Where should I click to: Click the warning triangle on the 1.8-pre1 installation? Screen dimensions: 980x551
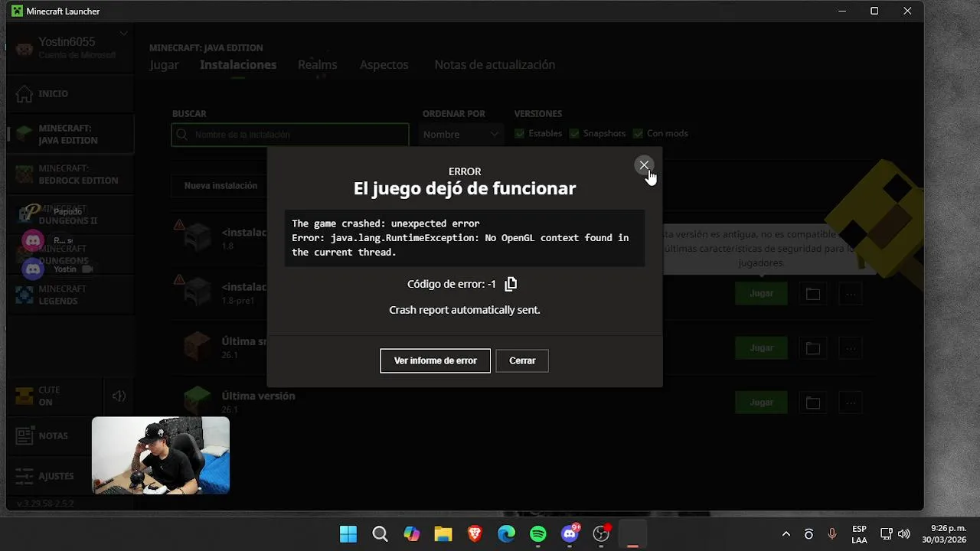coord(179,279)
